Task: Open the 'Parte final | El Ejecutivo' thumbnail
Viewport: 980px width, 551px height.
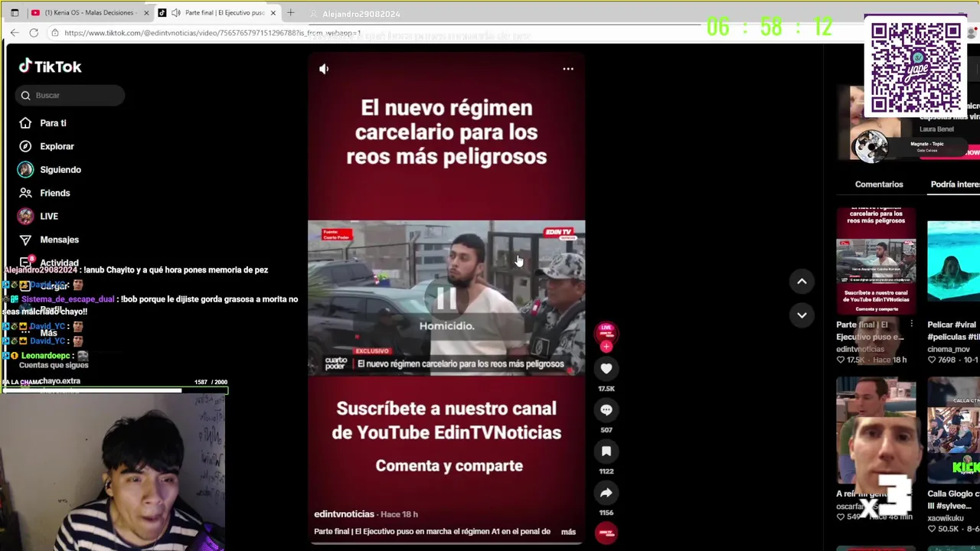Action: tap(876, 260)
